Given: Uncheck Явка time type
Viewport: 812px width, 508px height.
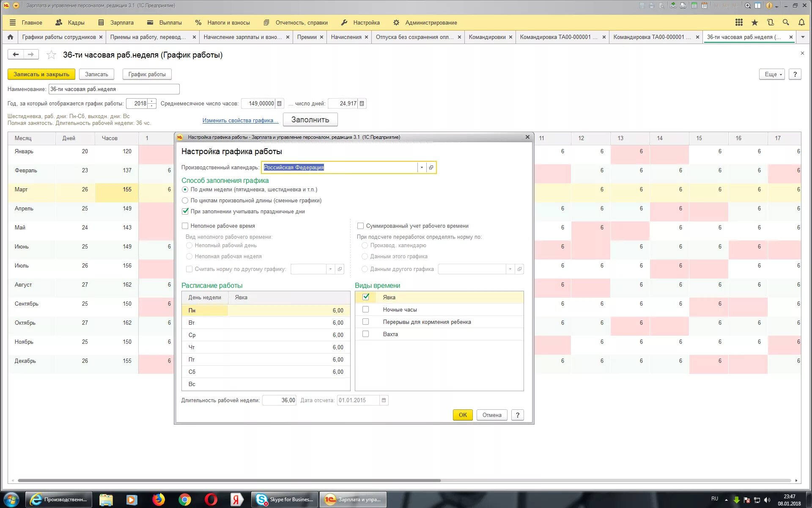Looking at the screenshot, I should click(366, 297).
